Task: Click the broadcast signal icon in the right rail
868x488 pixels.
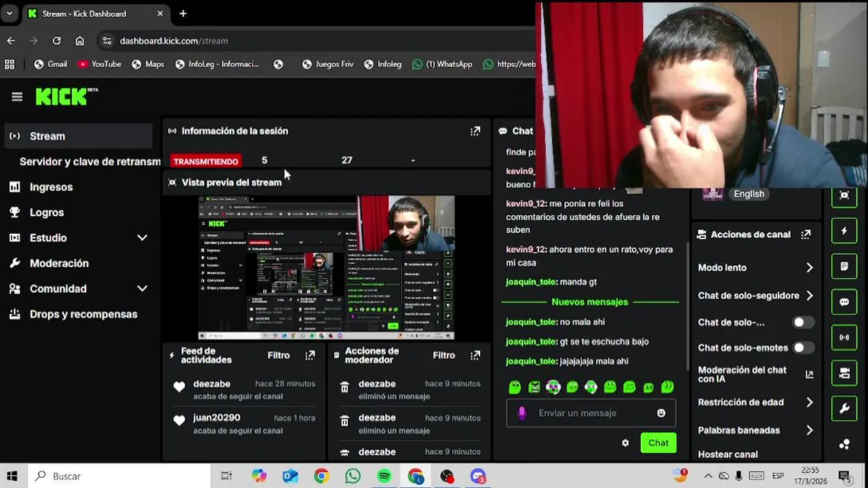Action: tap(844, 337)
